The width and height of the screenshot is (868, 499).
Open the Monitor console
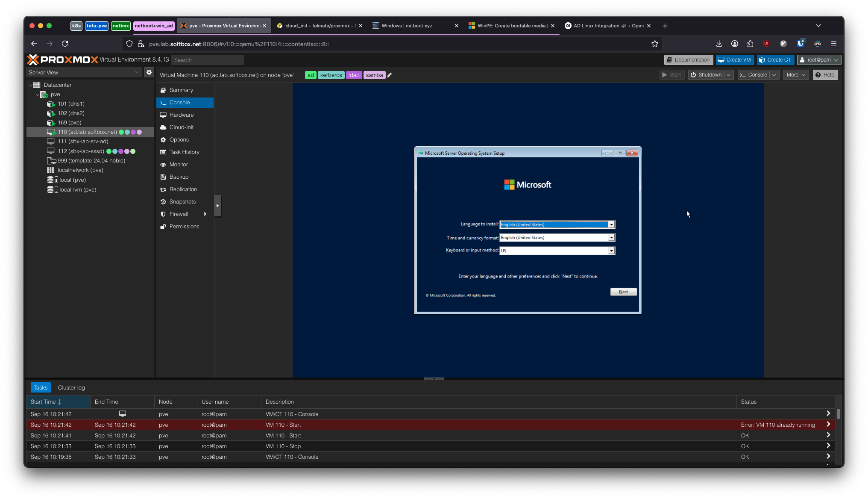178,164
